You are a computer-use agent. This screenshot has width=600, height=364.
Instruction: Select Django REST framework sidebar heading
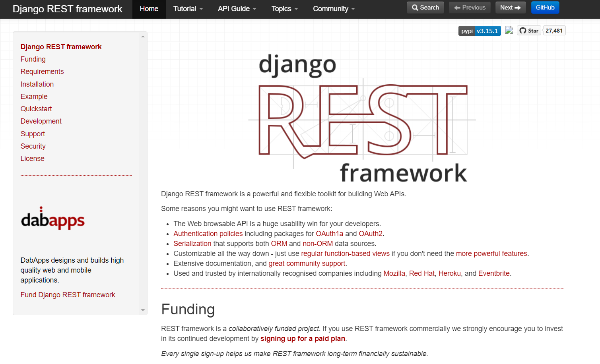tap(61, 47)
